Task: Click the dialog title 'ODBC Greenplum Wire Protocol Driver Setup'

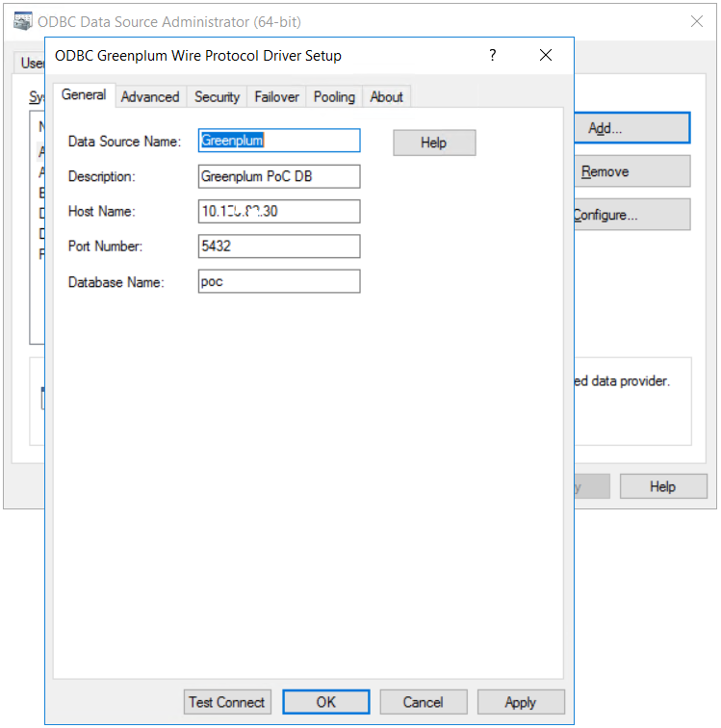Action: [198, 56]
